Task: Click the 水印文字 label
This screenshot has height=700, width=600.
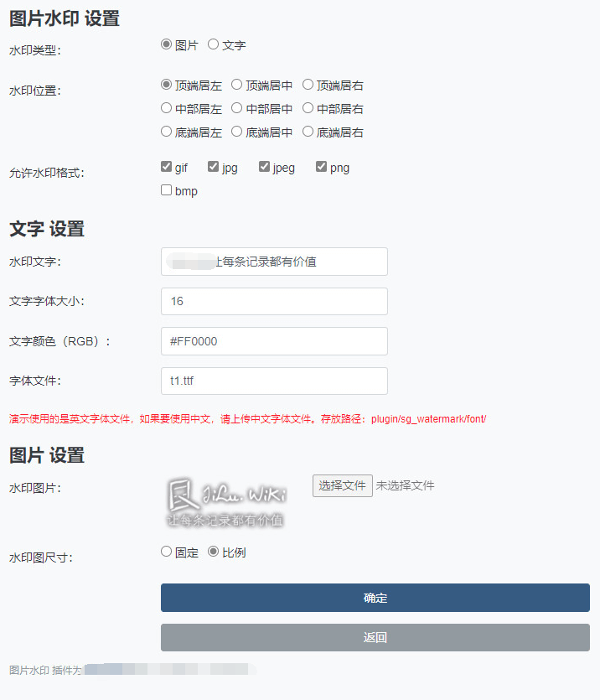Action: (35, 262)
